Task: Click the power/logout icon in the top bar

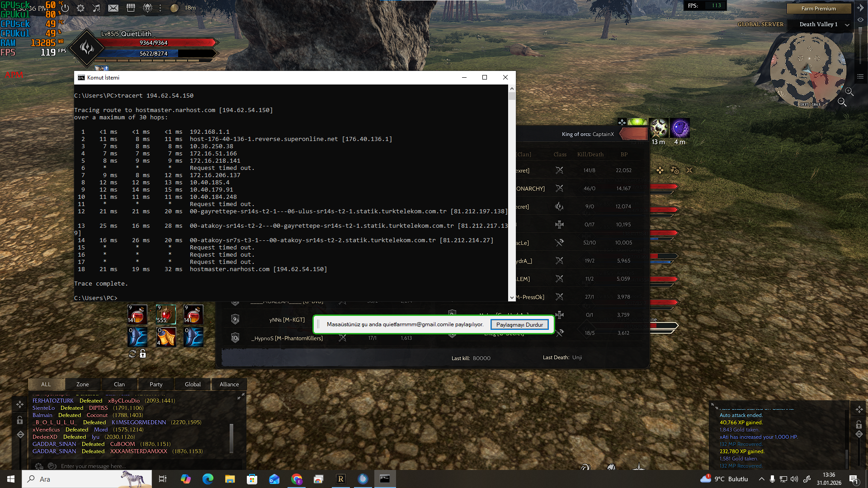Action: point(65,8)
